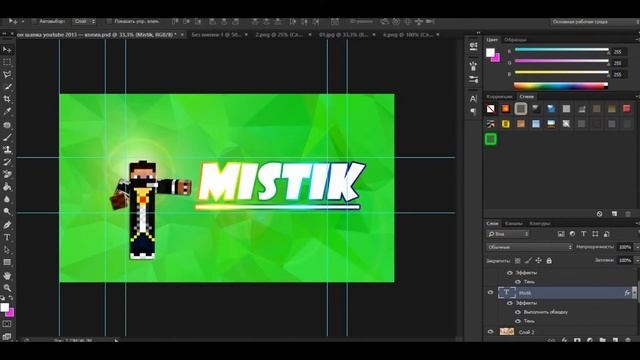Delete layer trash icon at panel bottom
The image size is (640, 360).
628,340
